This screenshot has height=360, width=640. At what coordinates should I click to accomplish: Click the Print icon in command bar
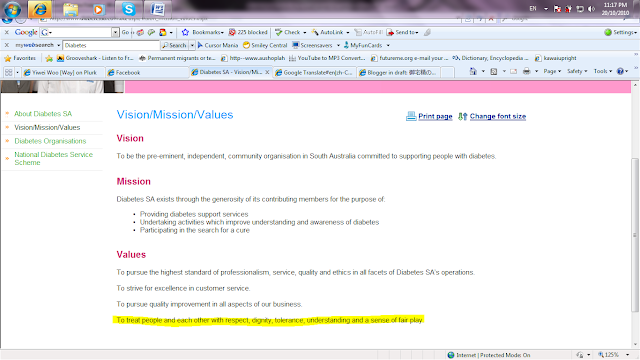[527, 71]
